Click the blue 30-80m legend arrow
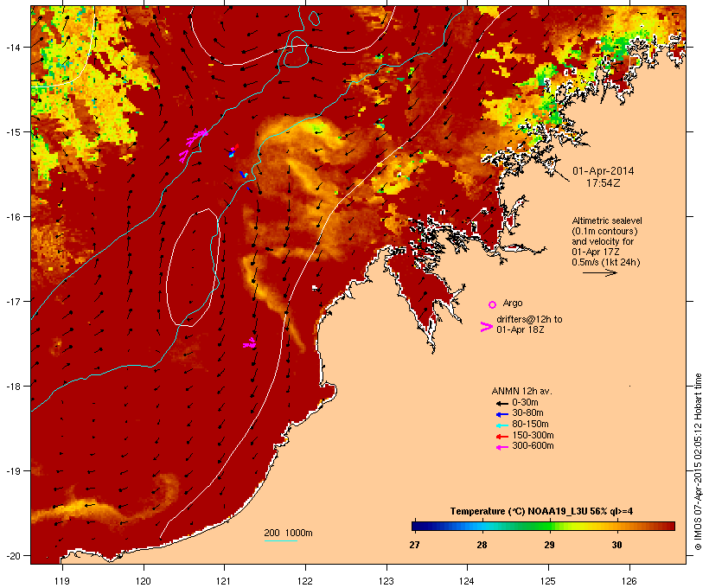 point(501,414)
